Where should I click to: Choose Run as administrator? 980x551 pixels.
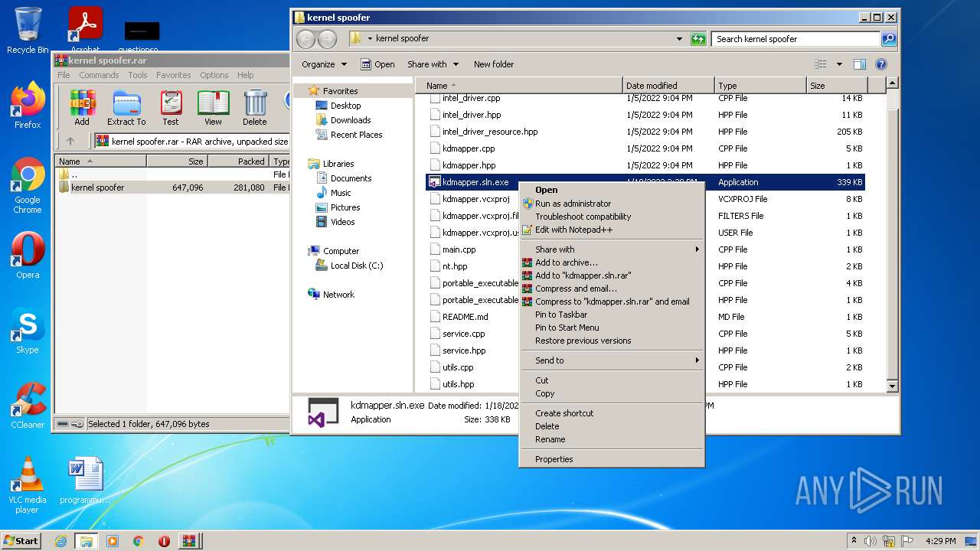point(612,204)
